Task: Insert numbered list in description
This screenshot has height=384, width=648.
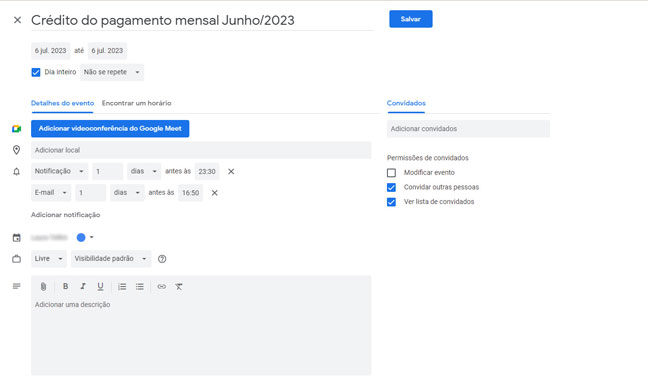Action: 122,286
